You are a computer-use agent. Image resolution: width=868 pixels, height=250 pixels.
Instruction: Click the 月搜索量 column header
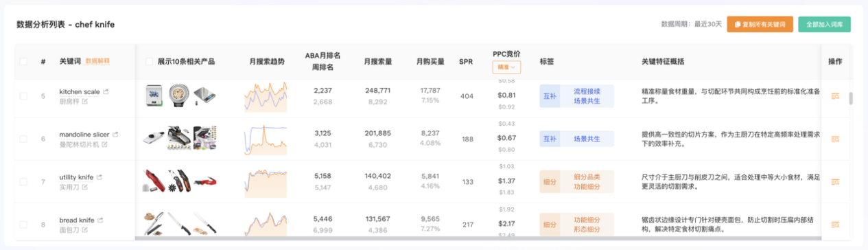(378, 61)
